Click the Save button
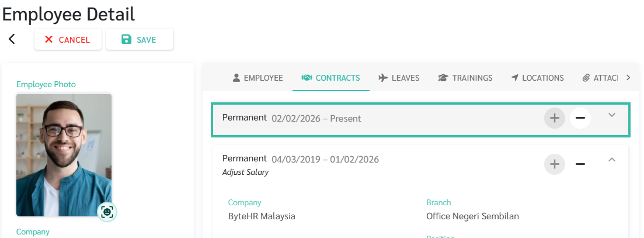This screenshot has width=644, height=238. click(x=140, y=39)
